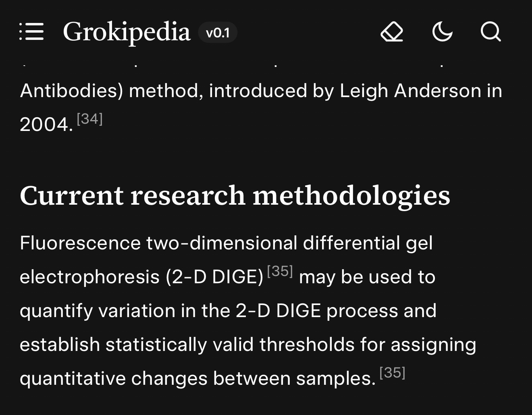Click the word Fluorescence in paragraph

(x=80, y=243)
